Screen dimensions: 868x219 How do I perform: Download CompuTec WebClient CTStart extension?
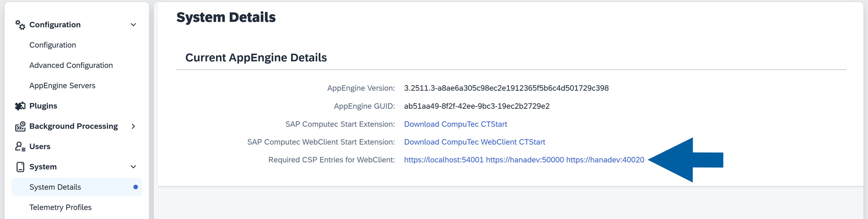475,142
